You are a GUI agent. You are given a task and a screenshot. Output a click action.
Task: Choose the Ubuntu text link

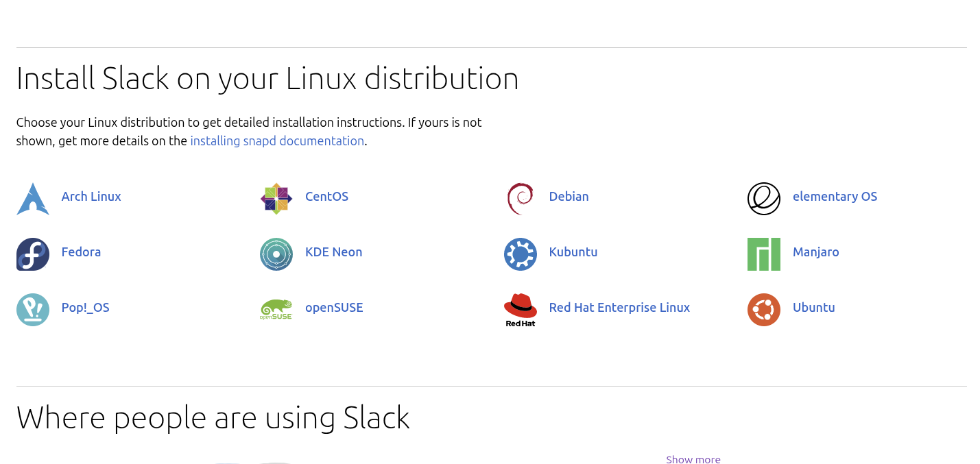click(814, 308)
